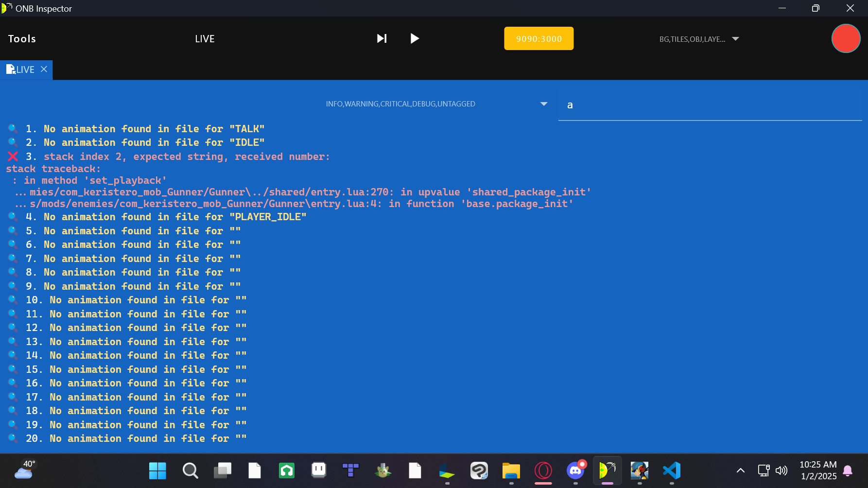
Task: Show hidden system tray icons
Action: [740, 471]
